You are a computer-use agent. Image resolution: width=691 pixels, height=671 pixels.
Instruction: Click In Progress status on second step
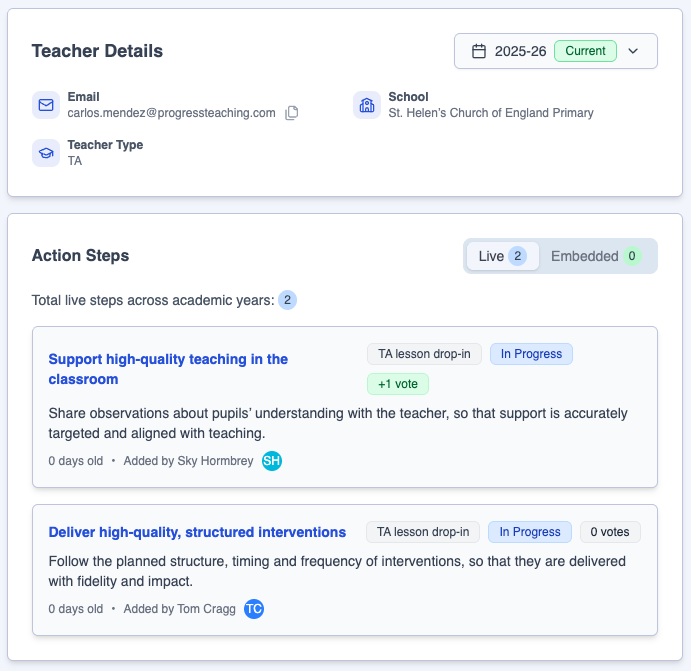pos(530,532)
